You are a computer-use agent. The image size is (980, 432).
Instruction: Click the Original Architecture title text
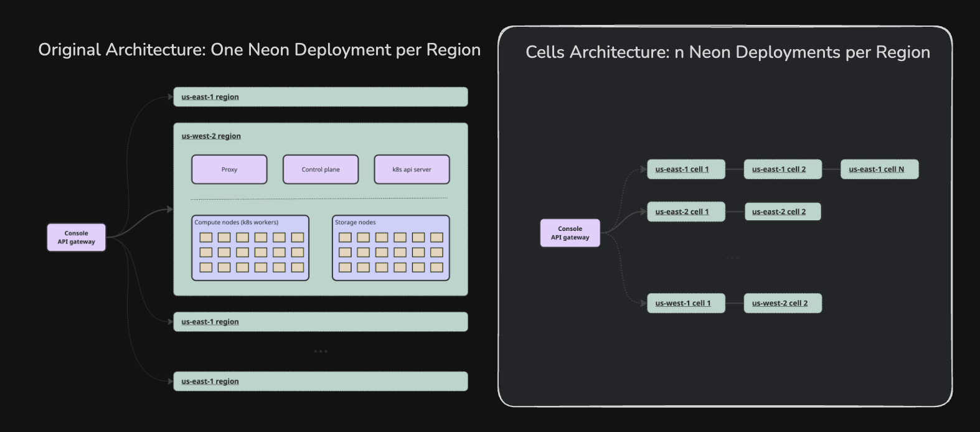tap(259, 50)
